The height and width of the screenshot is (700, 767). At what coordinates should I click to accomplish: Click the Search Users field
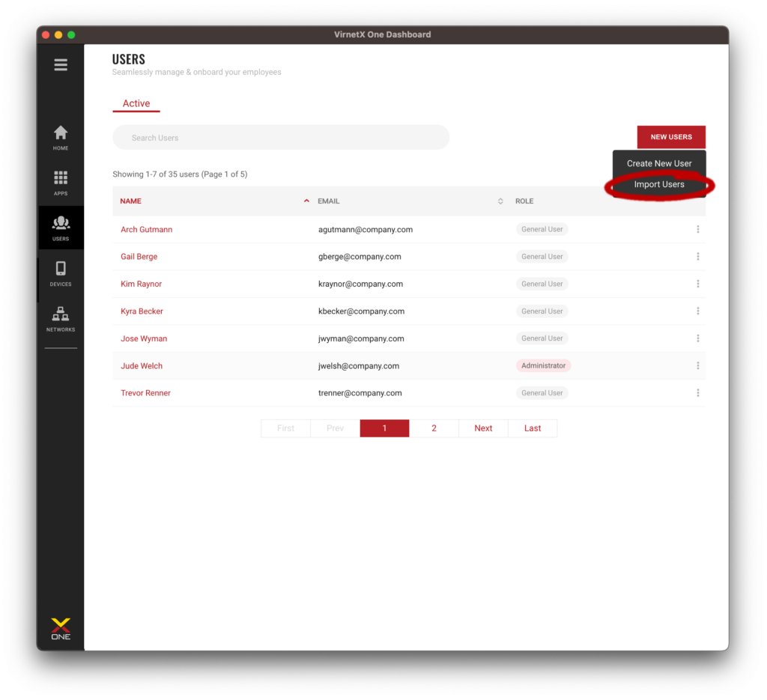(x=281, y=138)
